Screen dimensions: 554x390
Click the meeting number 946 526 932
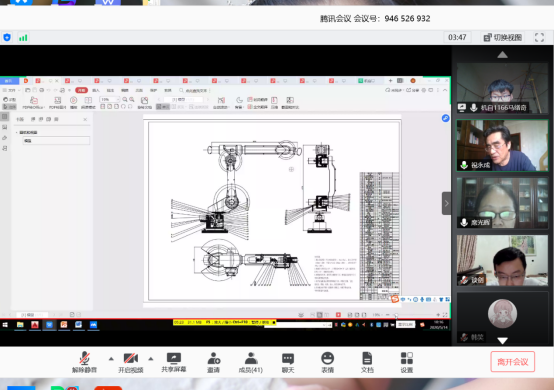click(x=407, y=19)
